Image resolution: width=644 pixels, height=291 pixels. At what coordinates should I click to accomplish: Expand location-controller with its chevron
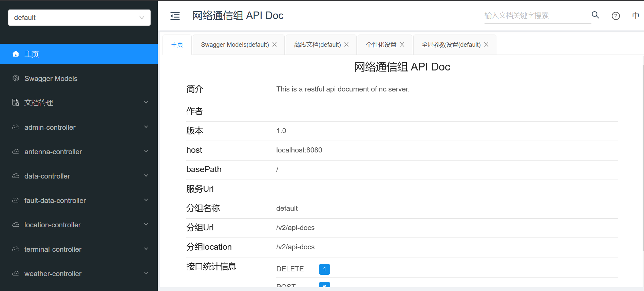pos(146,224)
